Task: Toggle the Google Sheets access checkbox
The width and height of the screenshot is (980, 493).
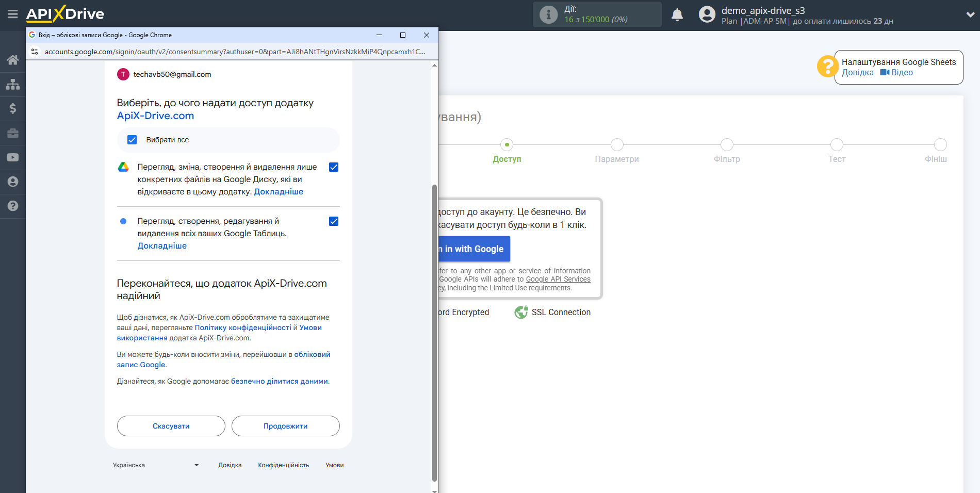Action: tap(334, 221)
